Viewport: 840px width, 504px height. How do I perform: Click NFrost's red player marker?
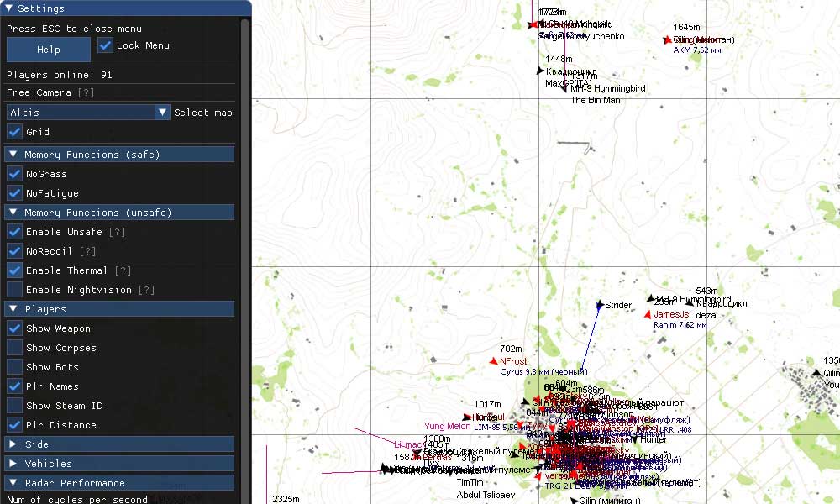493,361
